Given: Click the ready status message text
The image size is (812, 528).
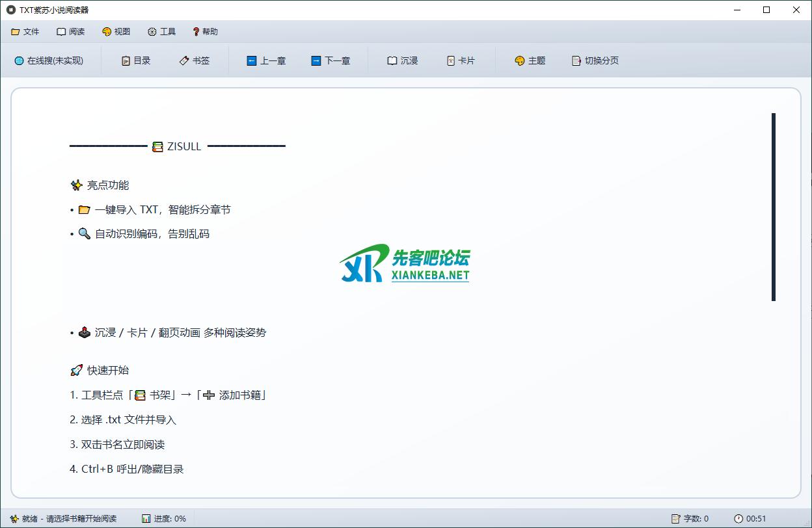Looking at the screenshot, I should tap(69, 518).
